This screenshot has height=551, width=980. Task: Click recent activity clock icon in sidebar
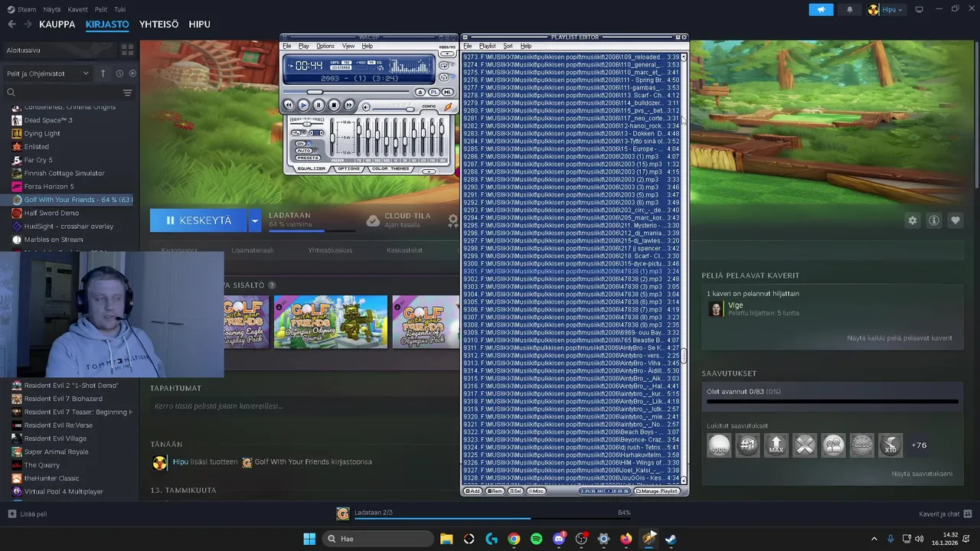[119, 73]
